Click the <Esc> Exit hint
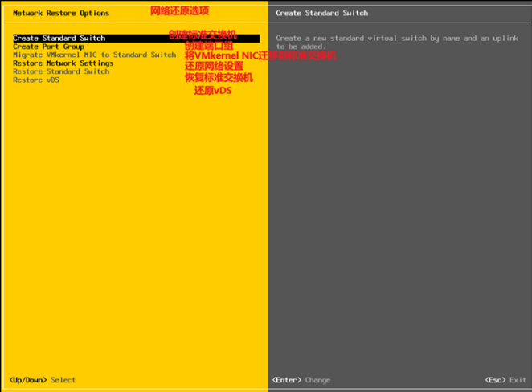This screenshot has height=392, width=532. click(505, 380)
